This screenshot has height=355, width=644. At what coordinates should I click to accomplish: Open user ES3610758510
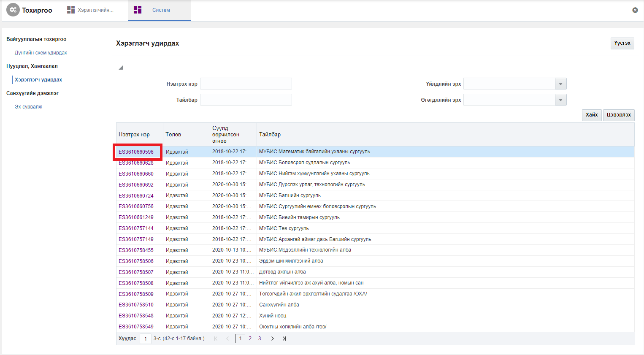(136, 305)
